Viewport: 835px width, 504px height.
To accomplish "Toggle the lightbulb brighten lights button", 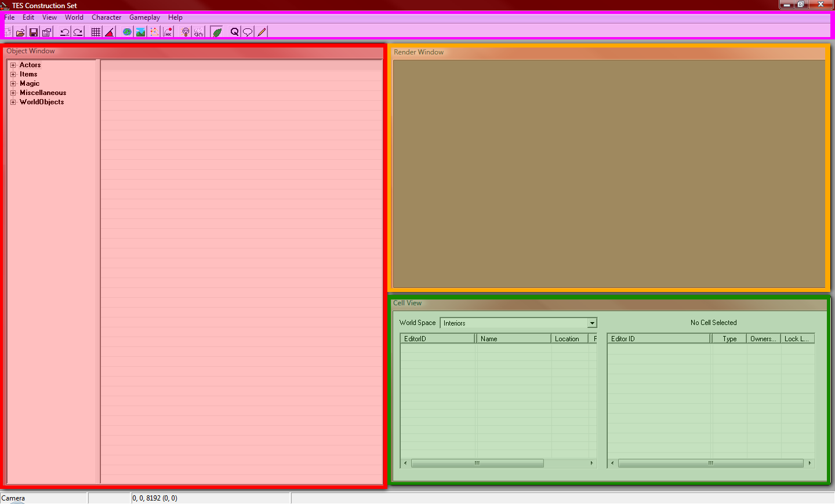I will pyautogui.click(x=186, y=32).
